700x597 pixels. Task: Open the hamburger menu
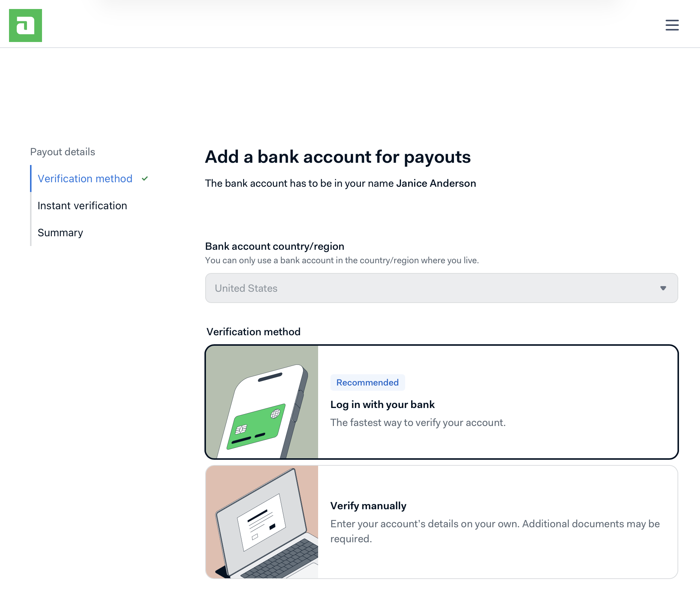[672, 25]
